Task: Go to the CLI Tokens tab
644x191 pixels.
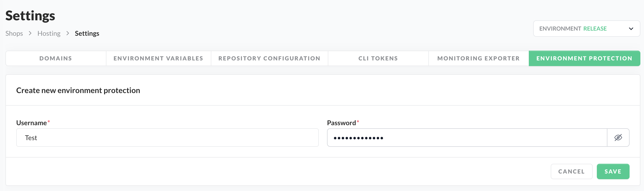Action: click(x=378, y=58)
